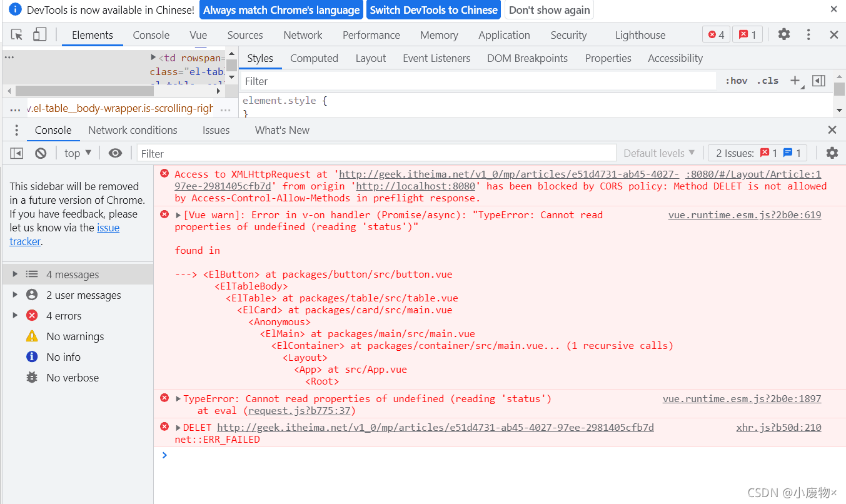Click the Don't show again button

click(549, 10)
